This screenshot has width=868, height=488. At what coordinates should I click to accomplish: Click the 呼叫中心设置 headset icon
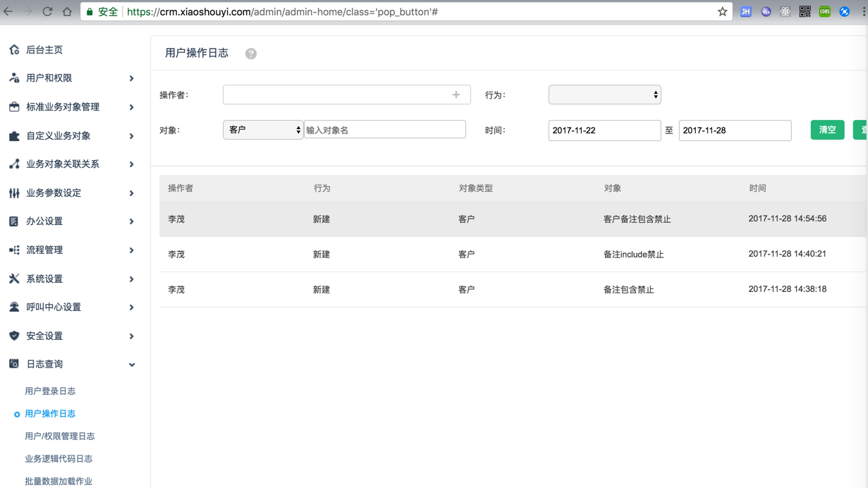[x=14, y=307]
